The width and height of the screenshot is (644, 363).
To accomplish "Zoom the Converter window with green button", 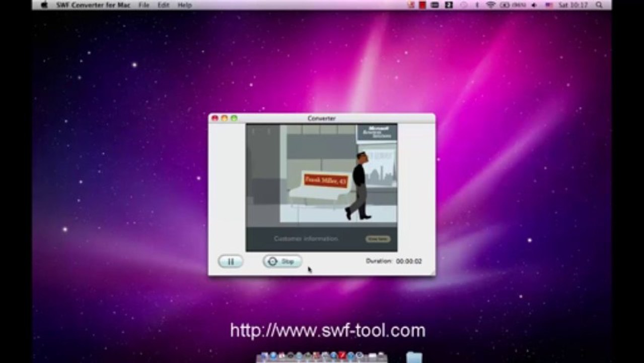I will [234, 118].
